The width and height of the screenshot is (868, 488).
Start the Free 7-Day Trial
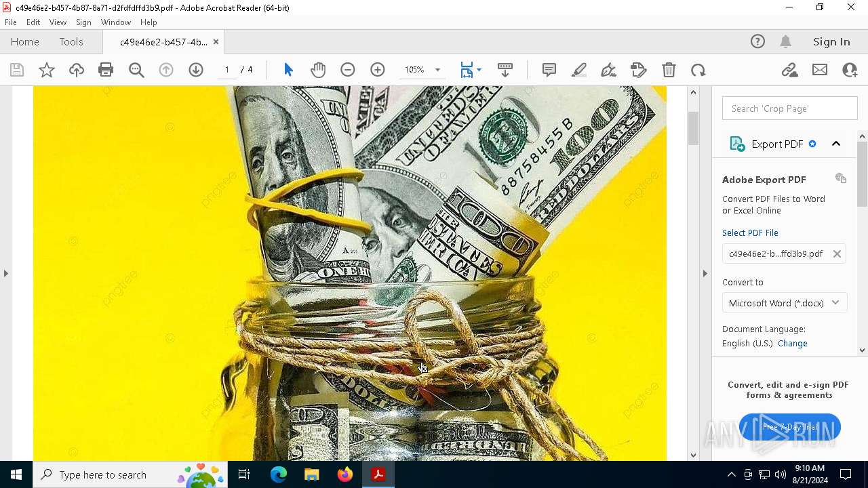point(790,427)
